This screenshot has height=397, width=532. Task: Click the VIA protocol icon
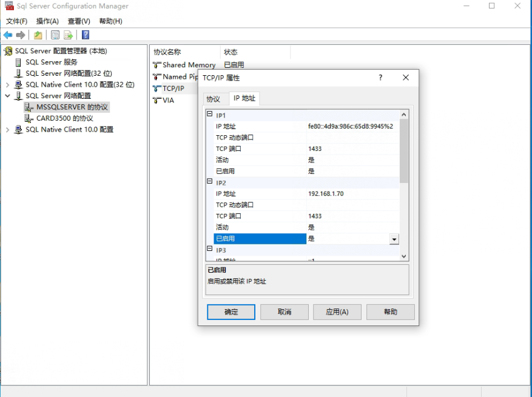(x=157, y=101)
